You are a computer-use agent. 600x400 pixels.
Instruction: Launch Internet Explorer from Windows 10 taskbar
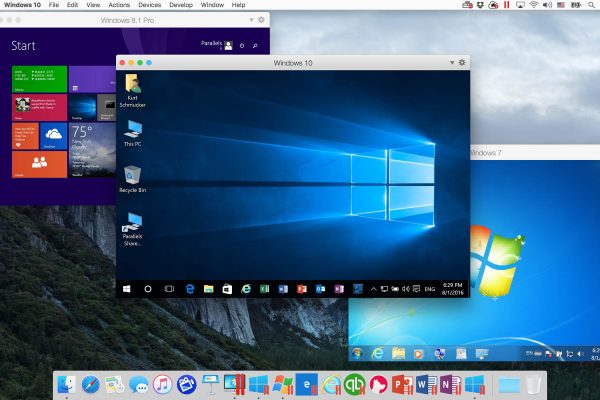coord(246,289)
